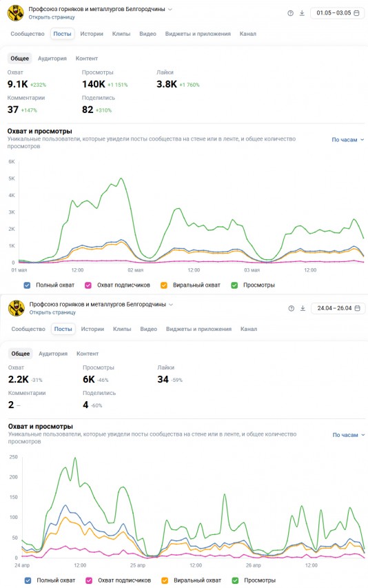Screen dimensions: 368x588
Task: Toggle Просмотры checkbox in the lower chart legend
Action: pyautogui.click(x=235, y=580)
